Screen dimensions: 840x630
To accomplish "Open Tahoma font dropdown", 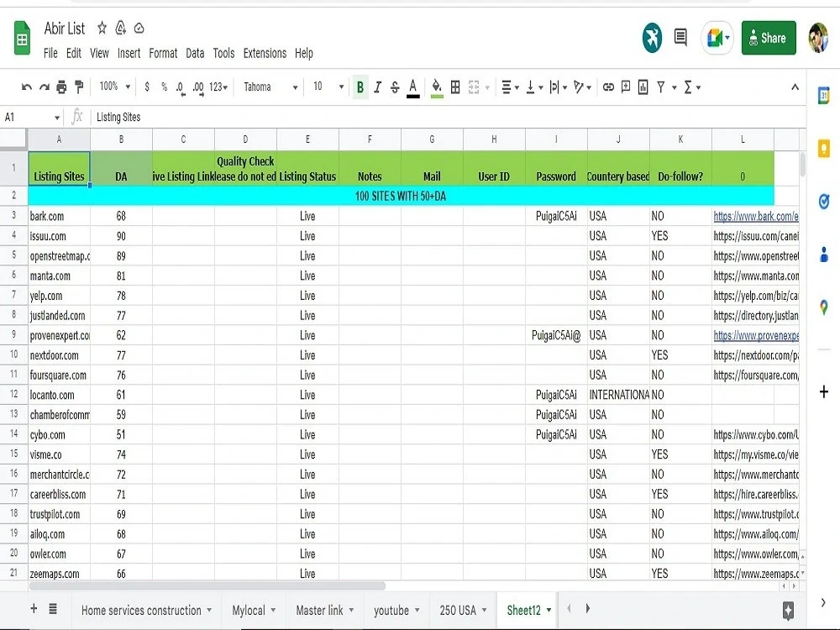I will [270, 87].
